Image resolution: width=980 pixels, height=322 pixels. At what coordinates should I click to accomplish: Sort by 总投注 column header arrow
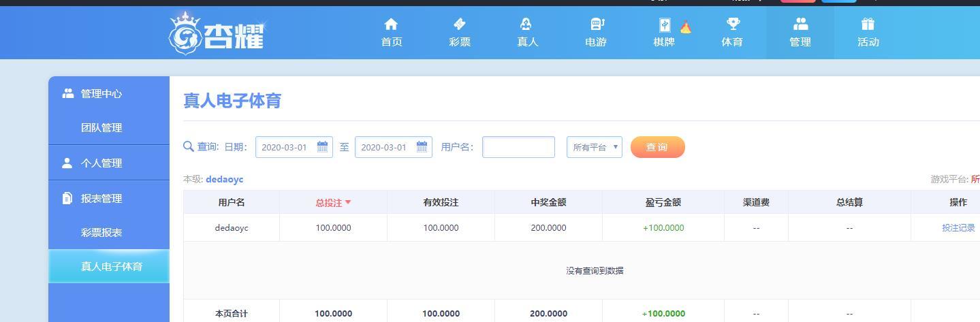(x=348, y=202)
